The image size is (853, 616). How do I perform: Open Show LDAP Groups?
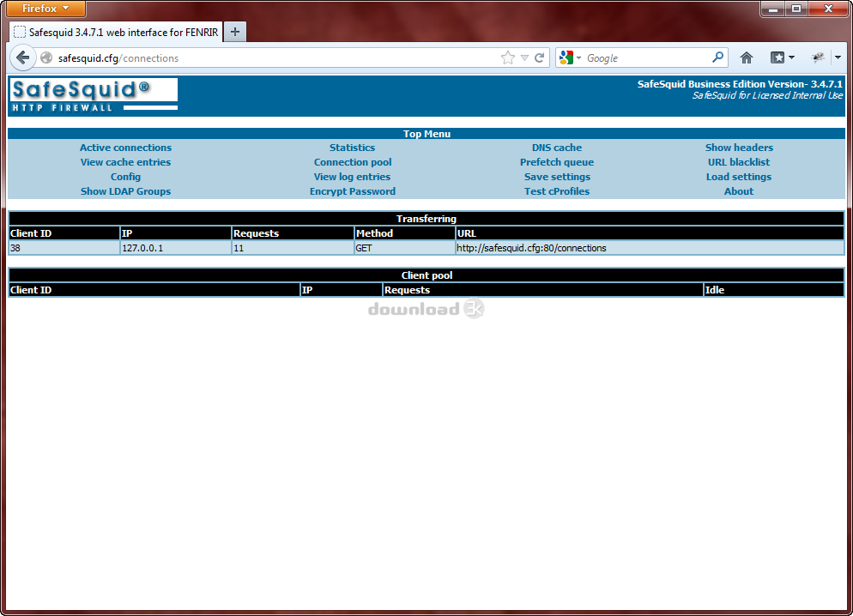click(125, 191)
